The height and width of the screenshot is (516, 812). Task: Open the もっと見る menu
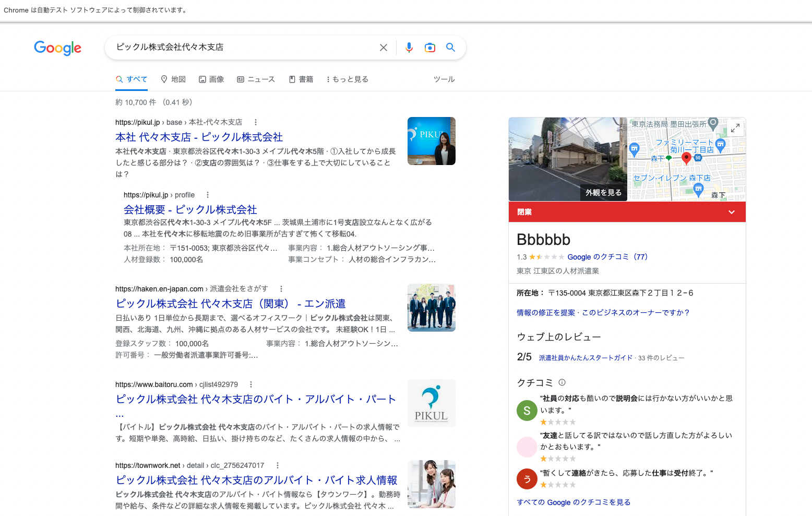[x=348, y=79]
